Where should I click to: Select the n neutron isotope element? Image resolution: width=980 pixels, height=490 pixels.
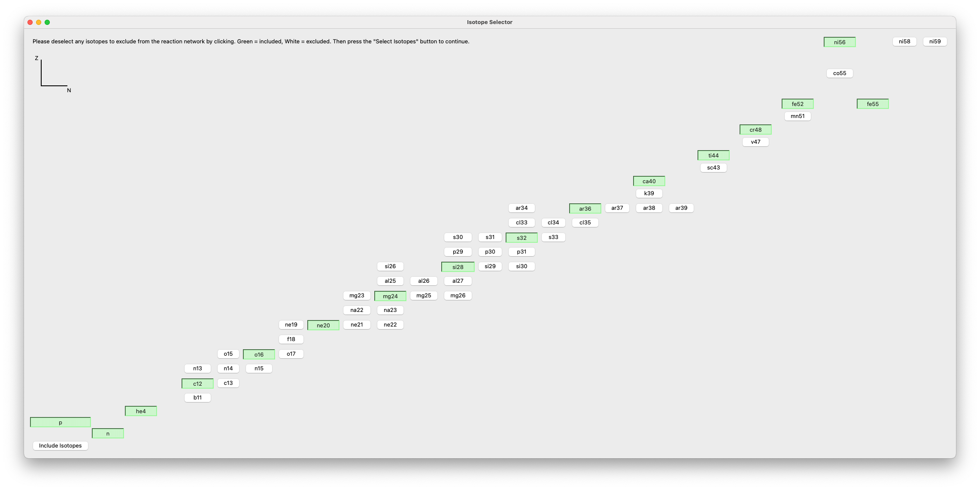pyautogui.click(x=107, y=433)
